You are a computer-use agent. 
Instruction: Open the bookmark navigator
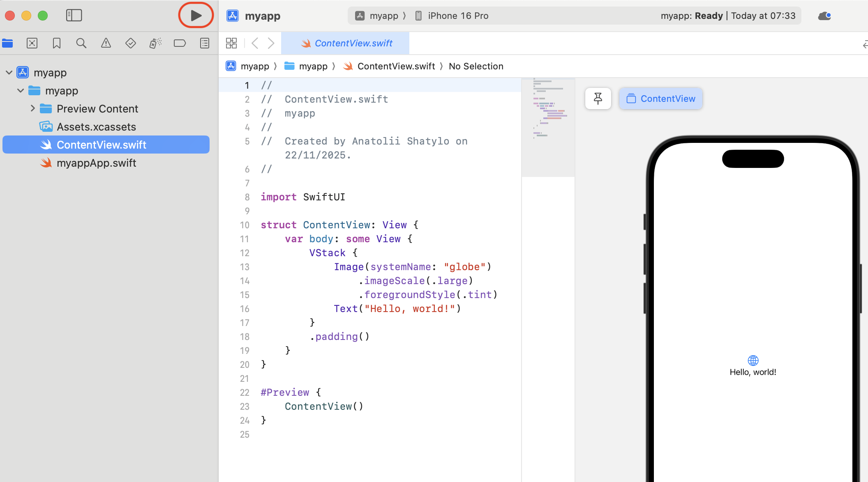pos(57,43)
